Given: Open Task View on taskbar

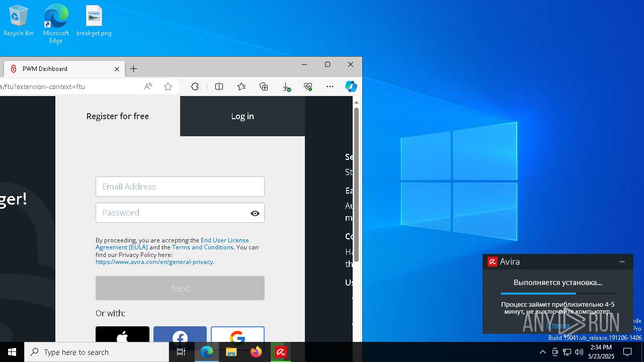Looking at the screenshot, I should click(x=181, y=352).
